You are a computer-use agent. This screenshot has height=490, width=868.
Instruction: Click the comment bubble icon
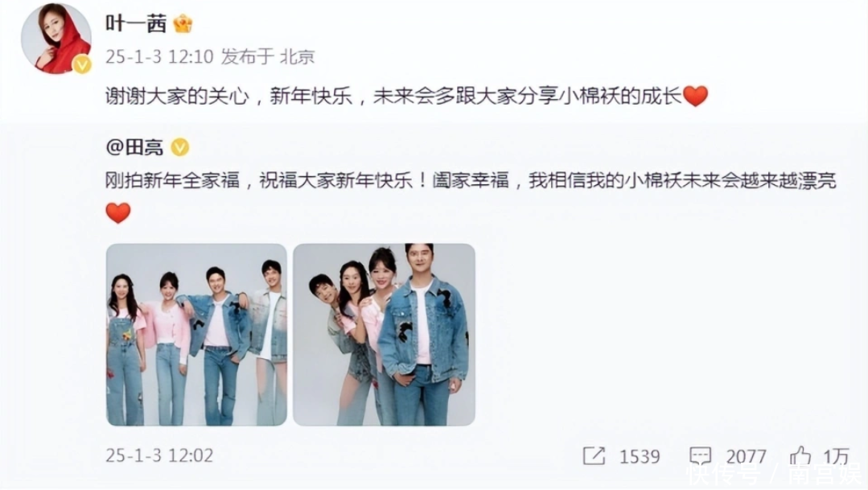(700, 455)
